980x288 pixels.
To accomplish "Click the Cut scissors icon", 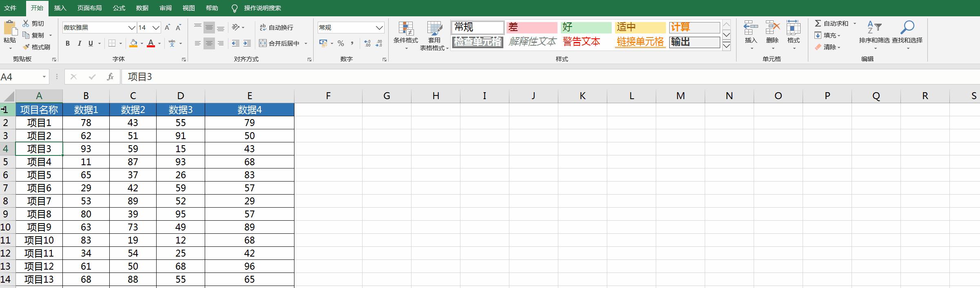I will [x=26, y=23].
